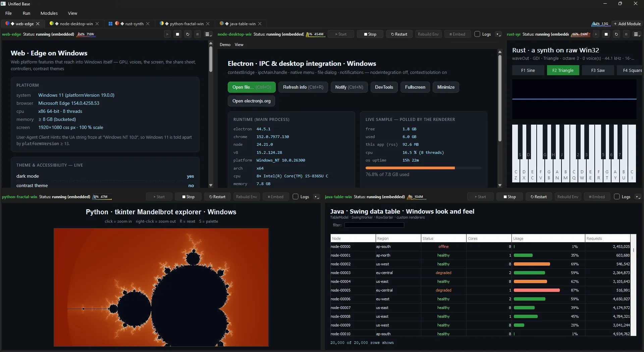Click web-edge scrollbar down arrow
Viewport: 644px width, 352px height.
[211, 185]
